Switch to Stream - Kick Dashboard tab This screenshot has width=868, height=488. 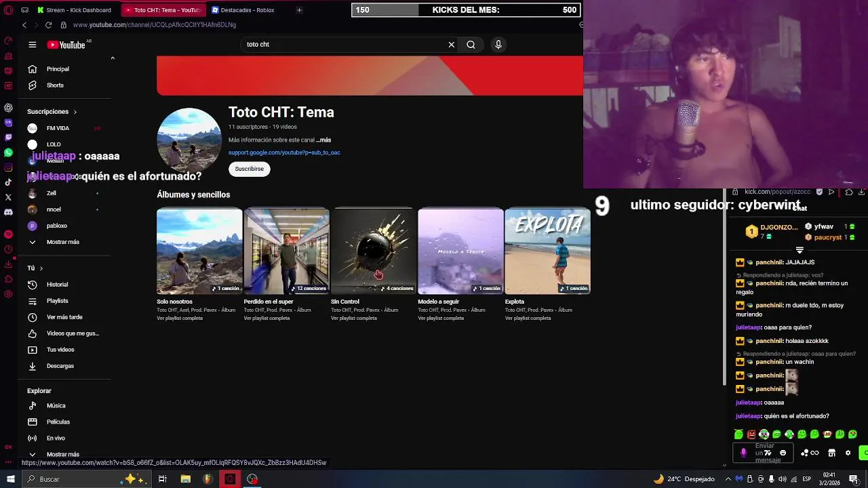pos(75,10)
